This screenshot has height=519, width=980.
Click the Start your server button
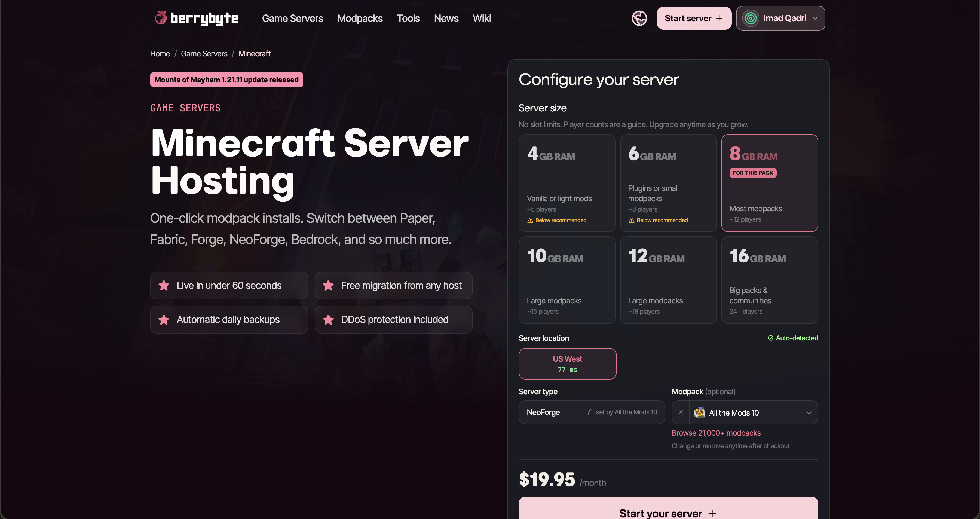point(668,508)
